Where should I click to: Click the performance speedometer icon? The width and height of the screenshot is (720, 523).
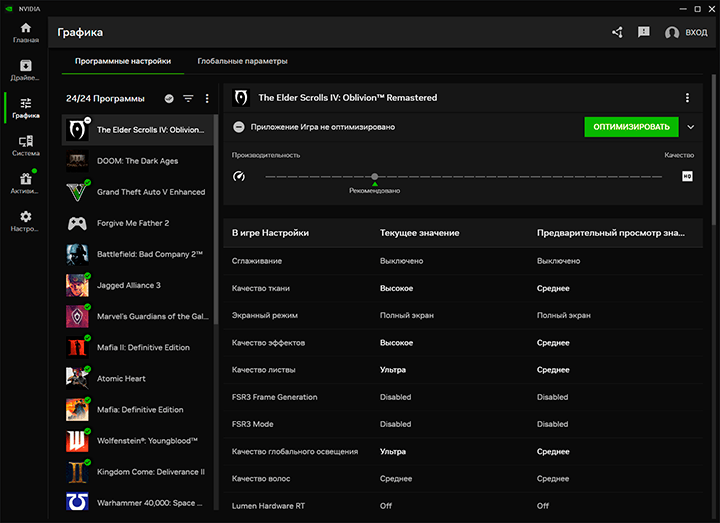point(239,176)
